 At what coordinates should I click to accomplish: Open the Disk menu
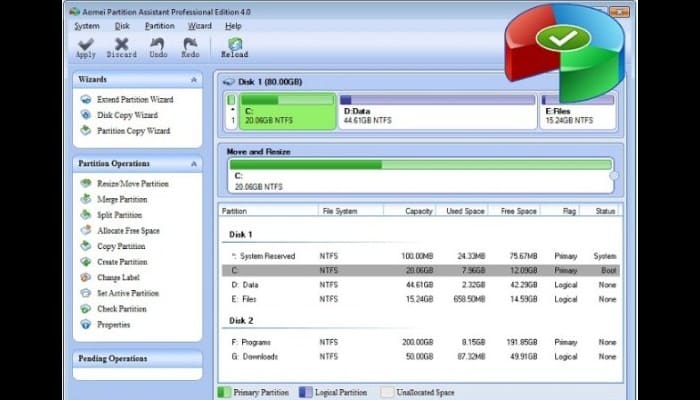point(122,26)
